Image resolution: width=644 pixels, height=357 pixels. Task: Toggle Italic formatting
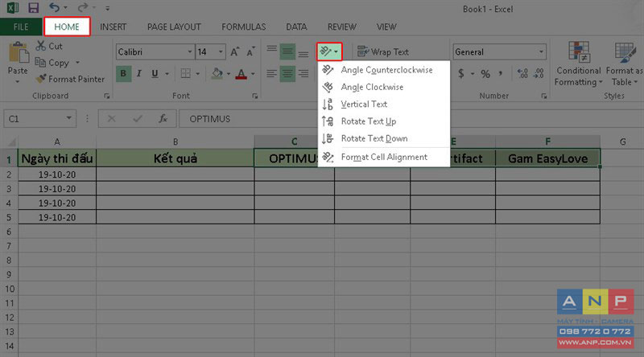click(139, 73)
